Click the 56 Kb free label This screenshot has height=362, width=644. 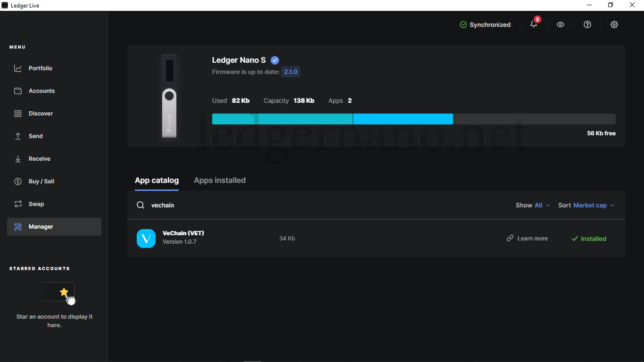click(601, 133)
